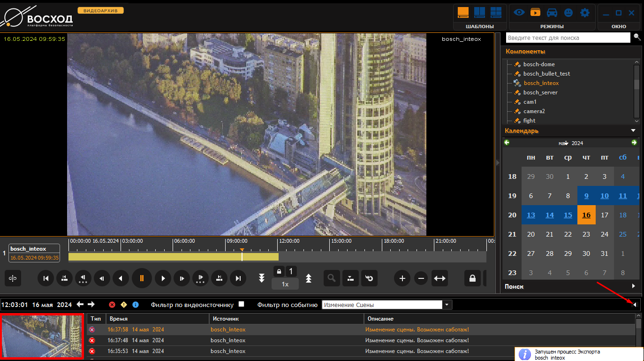Screen dimensions: 644x361
Task: Open the Фильтр по событию dropdown
Action: [447, 305]
